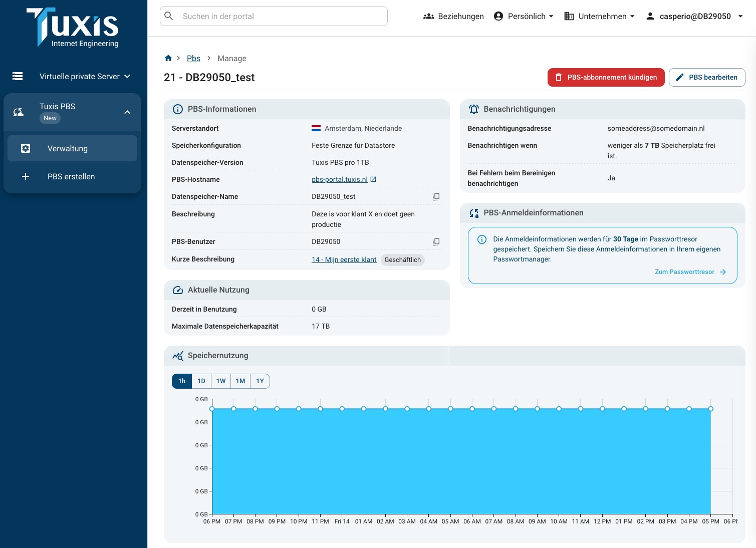Click the Tuxis PBS backup icon in the sidebar
This screenshot has height=548, width=756.
coord(18,112)
